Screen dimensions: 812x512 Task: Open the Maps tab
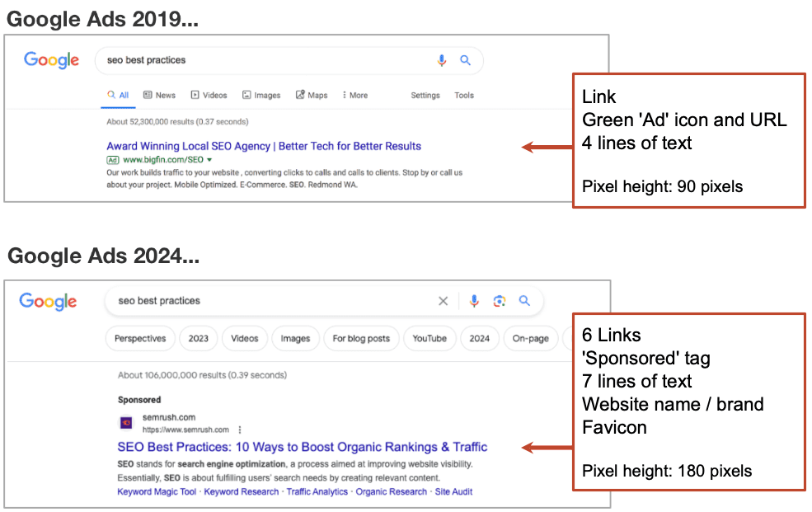[x=312, y=96]
